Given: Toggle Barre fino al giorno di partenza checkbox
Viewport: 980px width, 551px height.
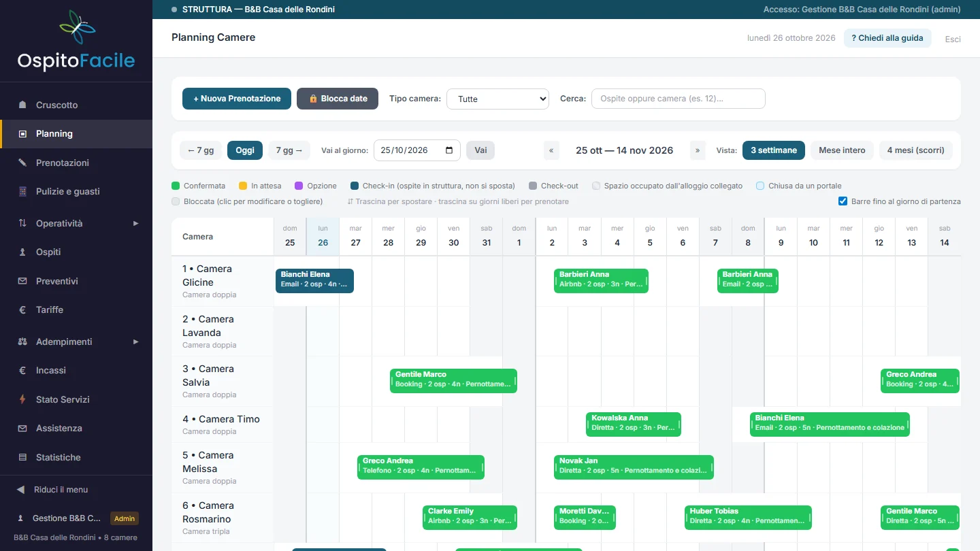Looking at the screenshot, I should click(844, 201).
